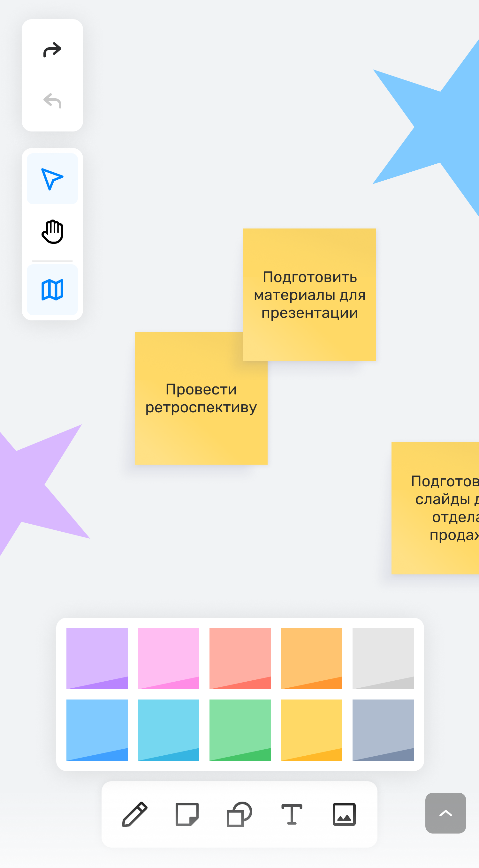Select the cursor pointer tool
This screenshot has width=479, height=868.
tap(52, 179)
